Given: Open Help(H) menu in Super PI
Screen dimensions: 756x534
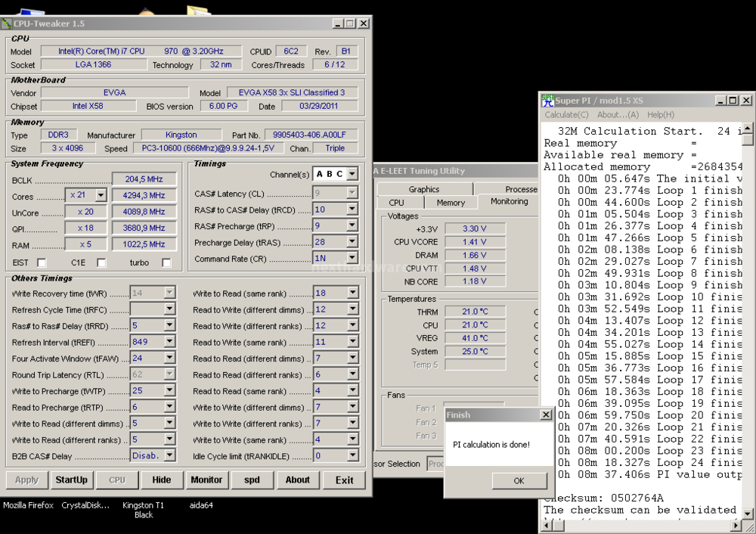Looking at the screenshot, I should pyautogui.click(x=661, y=115).
